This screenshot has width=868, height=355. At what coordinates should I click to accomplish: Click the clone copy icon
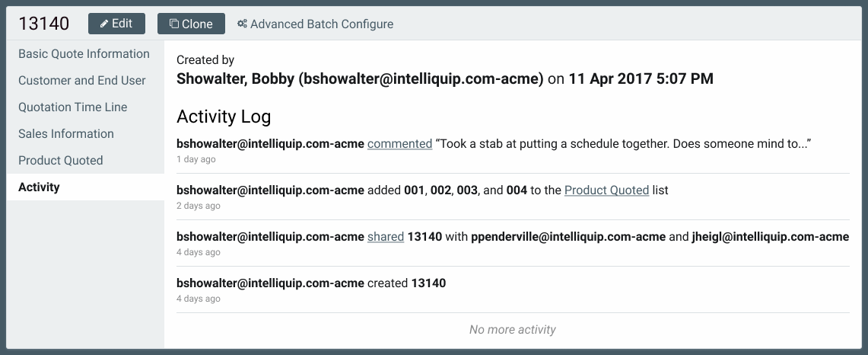173,24
